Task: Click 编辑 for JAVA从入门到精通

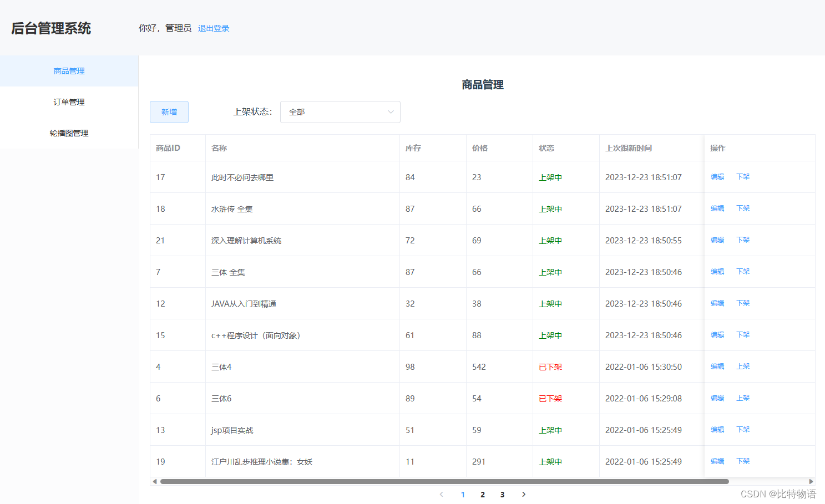Action: pyautogui.click(x=717, y=303)
